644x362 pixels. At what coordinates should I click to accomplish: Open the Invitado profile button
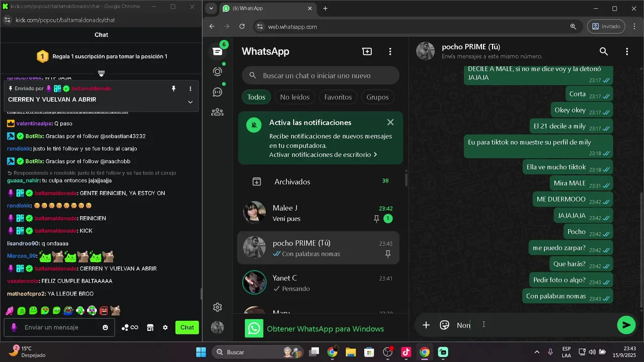click(x=606, y=27)
